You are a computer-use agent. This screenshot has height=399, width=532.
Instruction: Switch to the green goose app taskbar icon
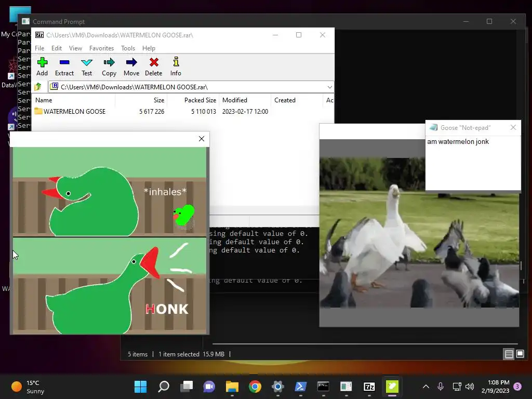(x=392, y=387)
